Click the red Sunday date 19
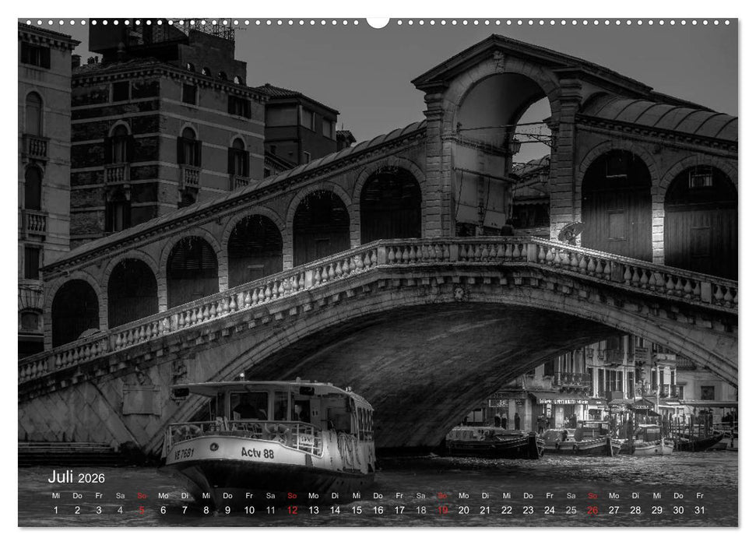 (442, 511)
